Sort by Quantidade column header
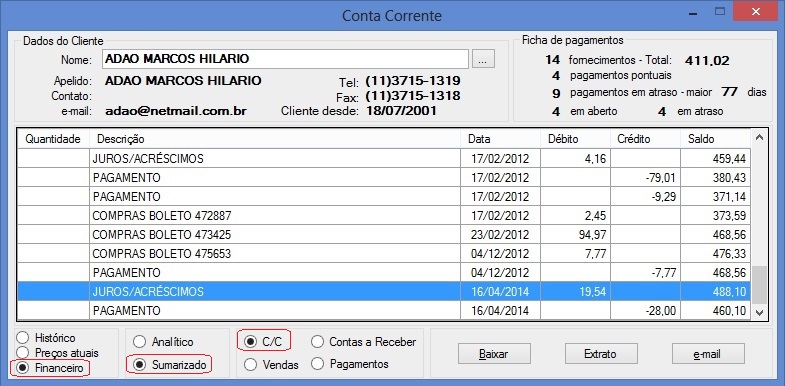The width and height of the screenshot is (785, 386). click(53, 139)
